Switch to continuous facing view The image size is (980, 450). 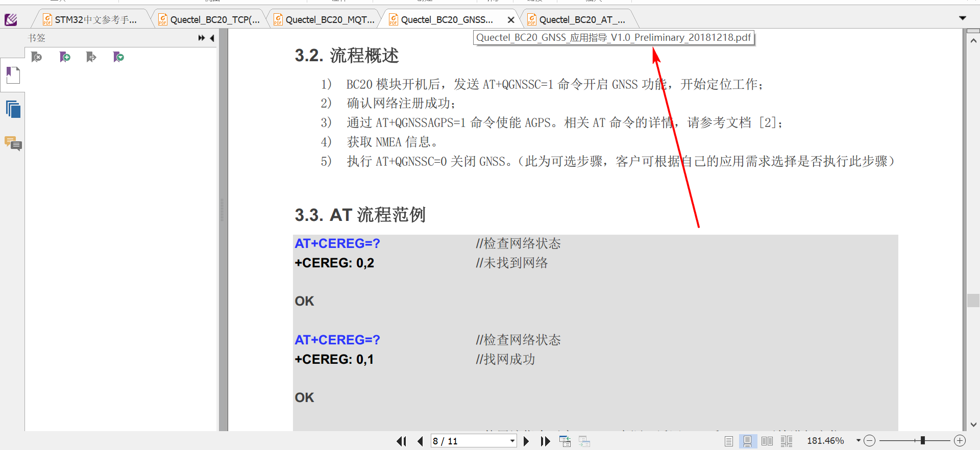[787, 441]
